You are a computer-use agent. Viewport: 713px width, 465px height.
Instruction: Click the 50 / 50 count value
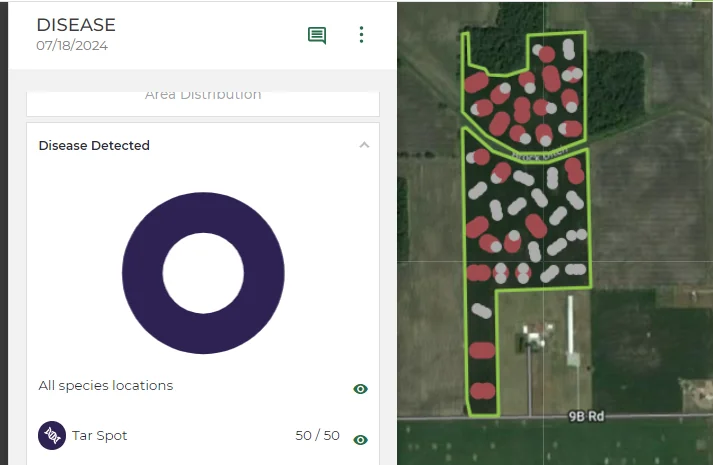click(317, 435)
